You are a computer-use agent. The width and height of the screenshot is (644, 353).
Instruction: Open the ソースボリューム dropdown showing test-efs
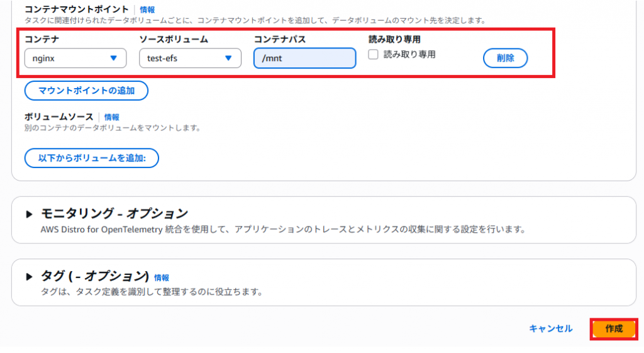190,58
